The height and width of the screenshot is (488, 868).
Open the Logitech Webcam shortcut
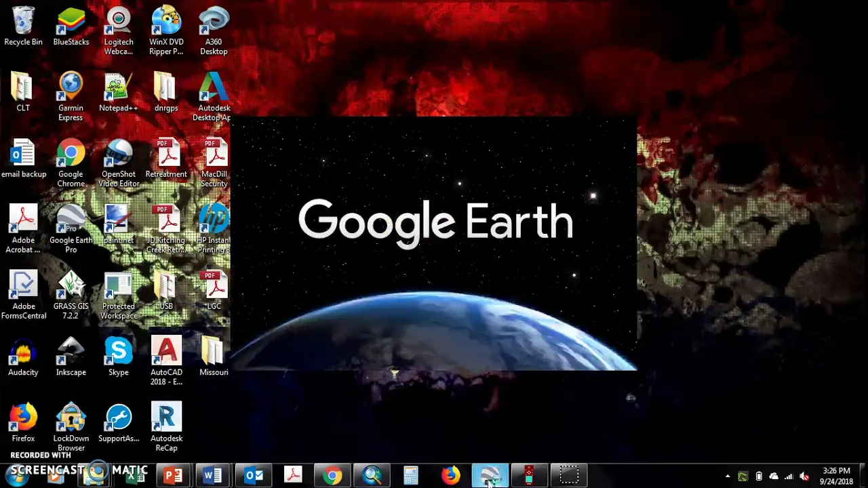click(119, 31)
